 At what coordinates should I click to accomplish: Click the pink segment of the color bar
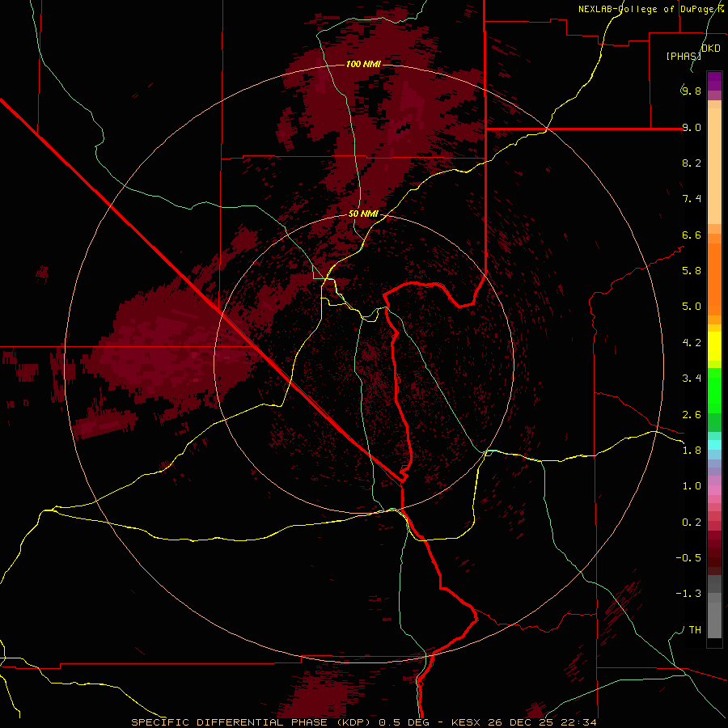pos(714,490)
